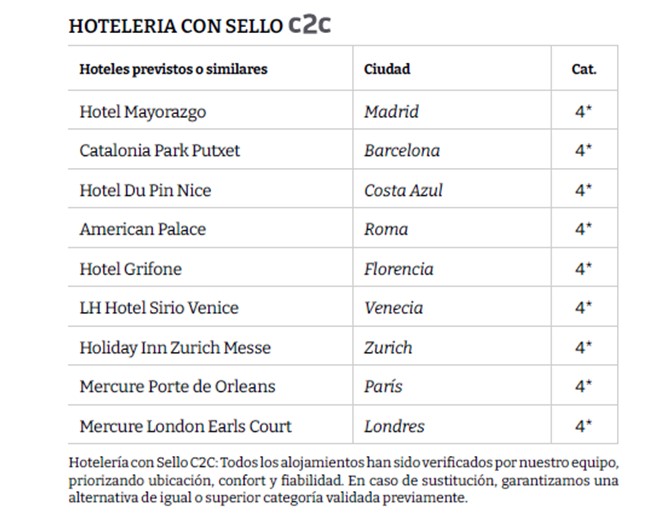The image size is (649, 518).
Task: Click the 'Ciudad' column header
Action: pos(387,70)
